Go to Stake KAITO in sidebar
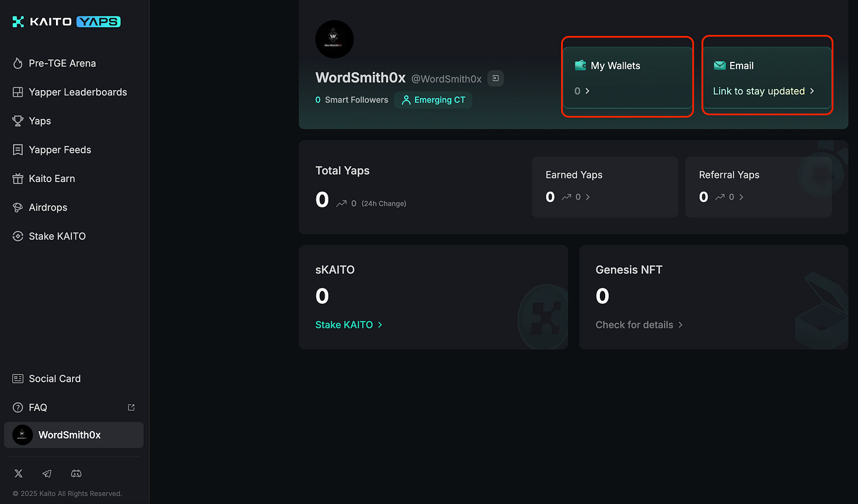 tap(57, 236)
